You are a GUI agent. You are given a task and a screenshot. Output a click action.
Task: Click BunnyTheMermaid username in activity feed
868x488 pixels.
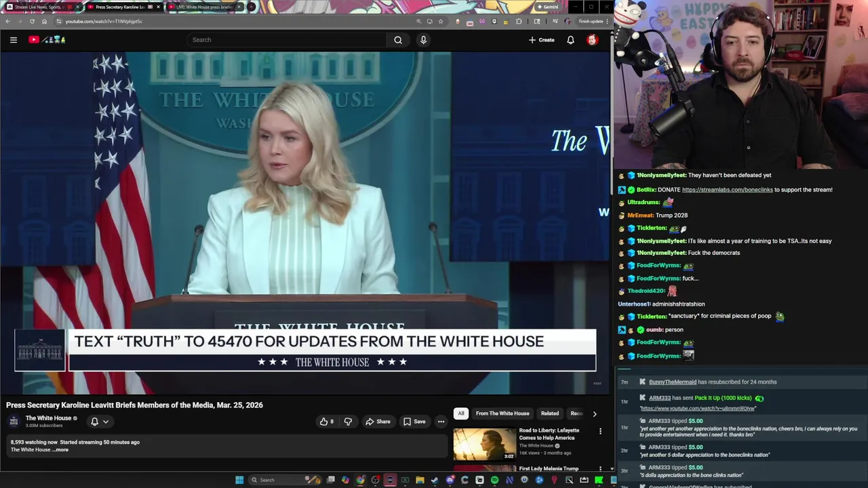(673, 382)
